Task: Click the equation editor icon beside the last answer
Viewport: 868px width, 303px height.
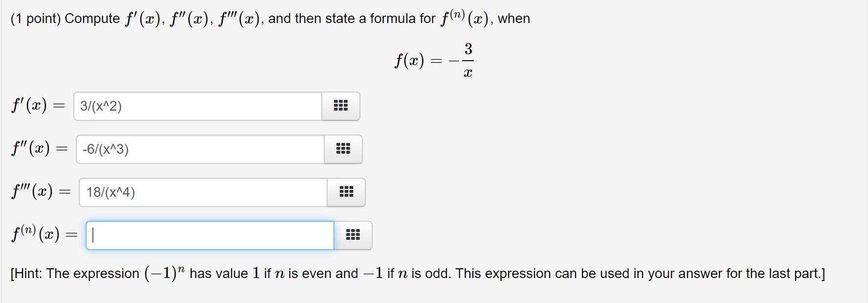Action: coord(354,235)
